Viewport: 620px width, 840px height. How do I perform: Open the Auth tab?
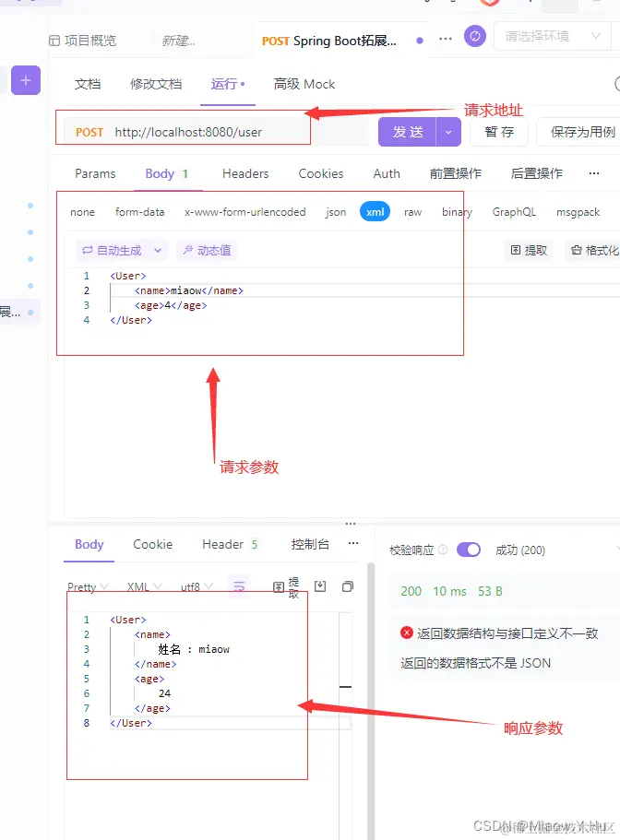pyautogui.click(x=387, y=173)
